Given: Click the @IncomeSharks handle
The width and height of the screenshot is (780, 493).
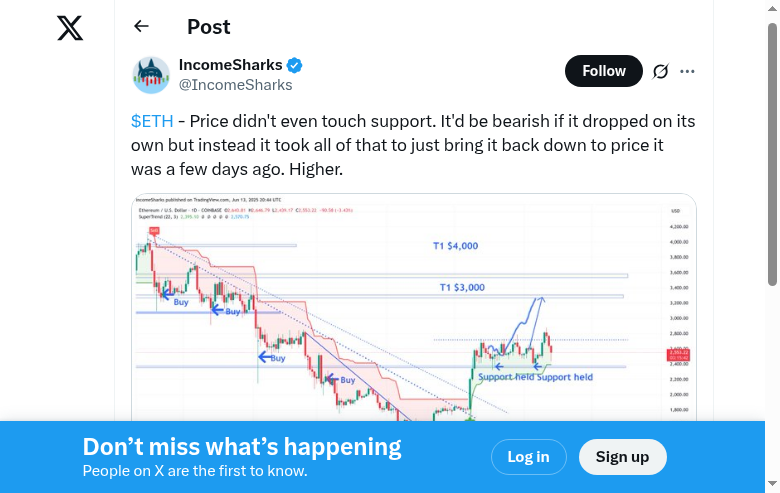Looking at the screenshot, I should (235, 85).
